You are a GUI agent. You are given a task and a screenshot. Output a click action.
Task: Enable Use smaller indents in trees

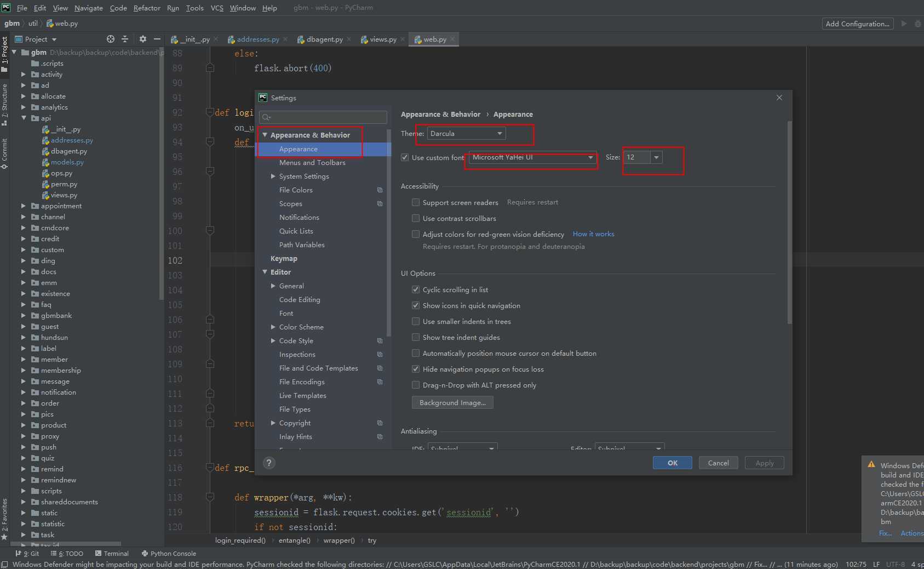click(416, 321)
